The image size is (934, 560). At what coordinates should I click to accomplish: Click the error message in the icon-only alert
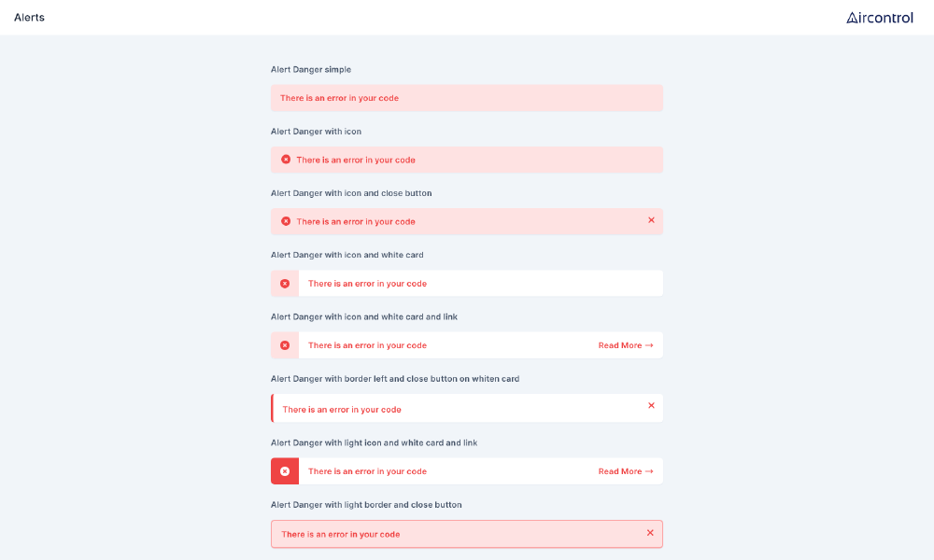[355, 160]
